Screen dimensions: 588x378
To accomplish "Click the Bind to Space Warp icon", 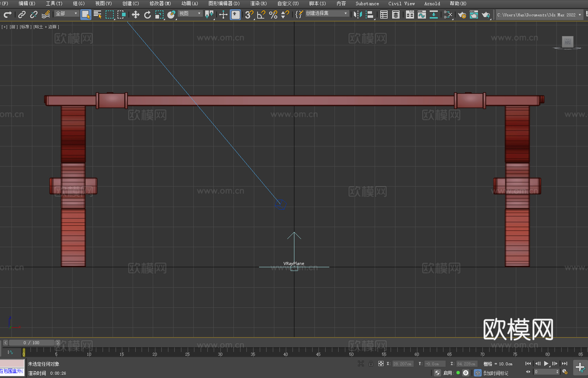I will pos(46,14).
